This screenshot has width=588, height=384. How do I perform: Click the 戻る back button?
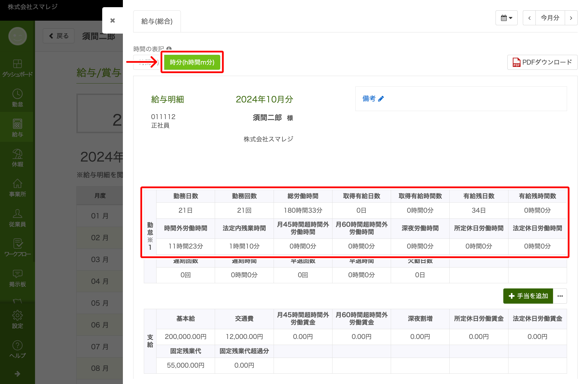[59, 36]
